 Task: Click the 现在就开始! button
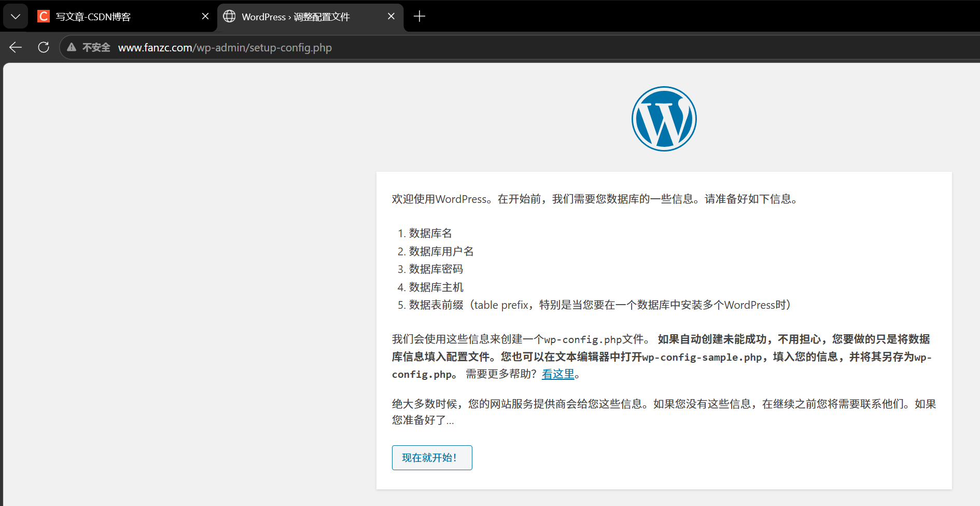tap(432, 458)
